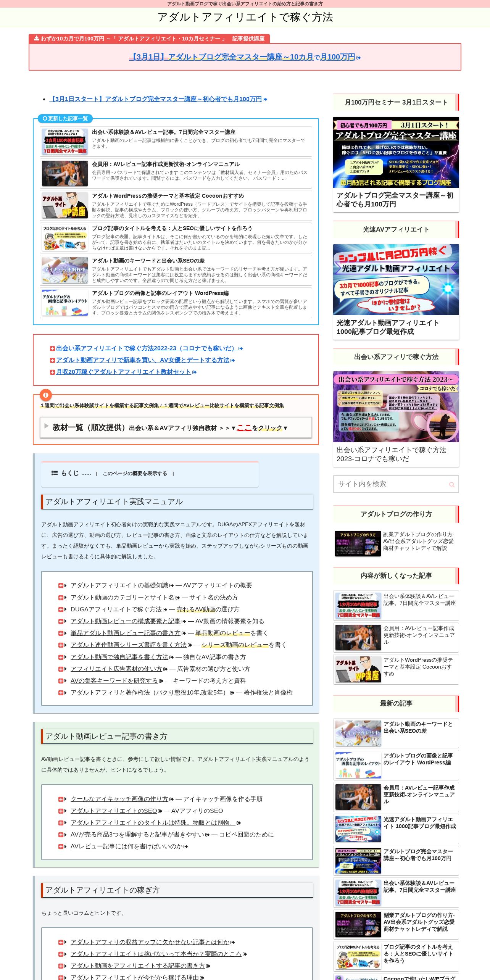Screen dimensions: 490x980
Task: Open link DUGAアフィリエイトで稼ぐ方法
Action: 116,609
